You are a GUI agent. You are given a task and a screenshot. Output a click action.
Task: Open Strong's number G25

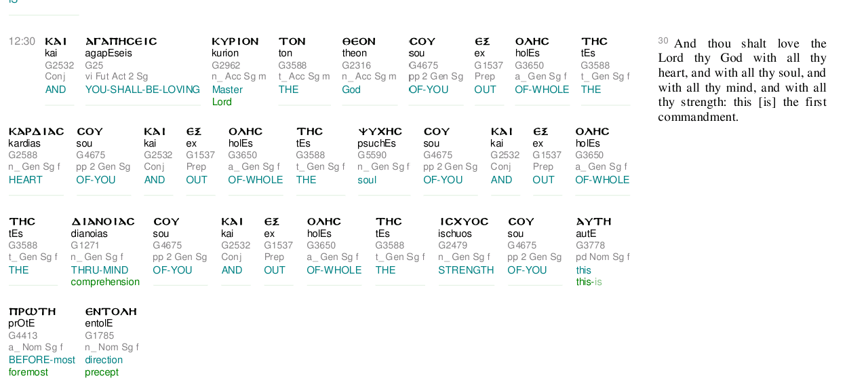94,65
